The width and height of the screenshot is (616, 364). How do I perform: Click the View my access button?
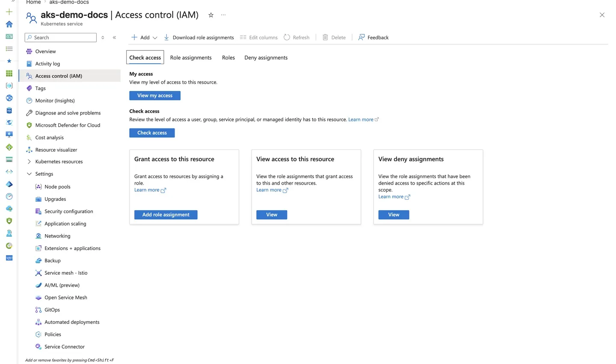(155, 96)
